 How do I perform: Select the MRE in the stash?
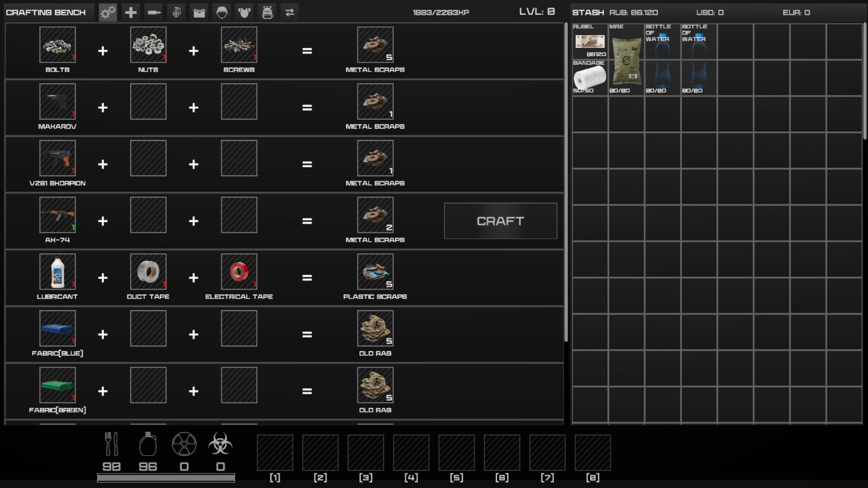pos(626,59)
